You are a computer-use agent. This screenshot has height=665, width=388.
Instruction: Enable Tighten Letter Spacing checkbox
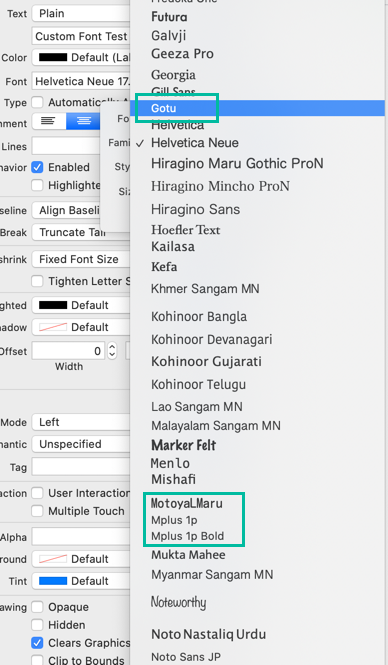pyautogui.click(x=37, y=281)
